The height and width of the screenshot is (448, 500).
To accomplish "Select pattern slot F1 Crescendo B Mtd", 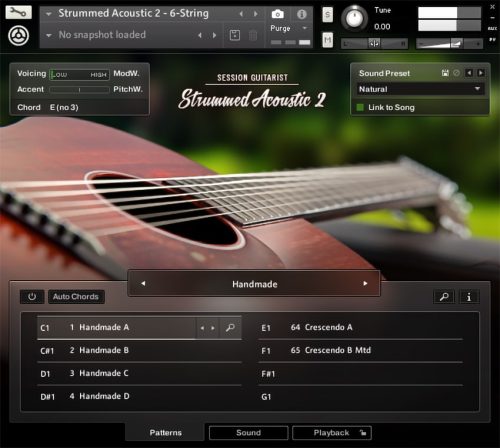I will (x=361, y=350).
